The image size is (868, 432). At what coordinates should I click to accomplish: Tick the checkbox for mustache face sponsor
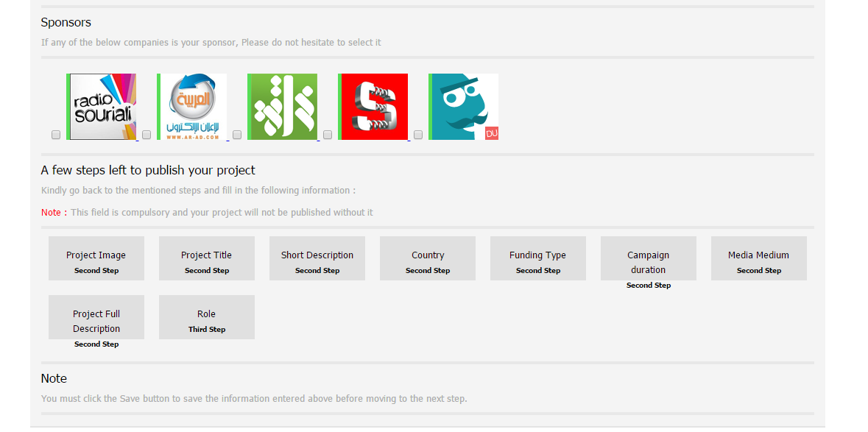coord(418,135)
